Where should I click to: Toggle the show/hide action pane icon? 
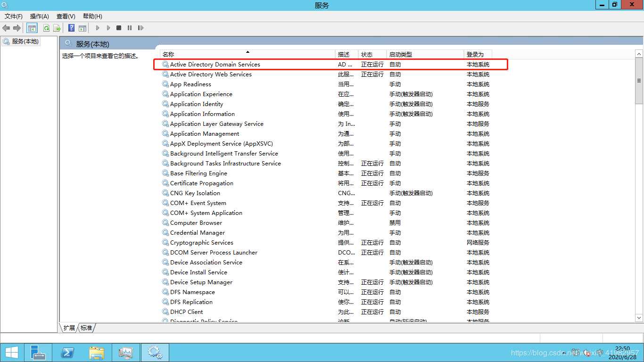tap(82, 28)
